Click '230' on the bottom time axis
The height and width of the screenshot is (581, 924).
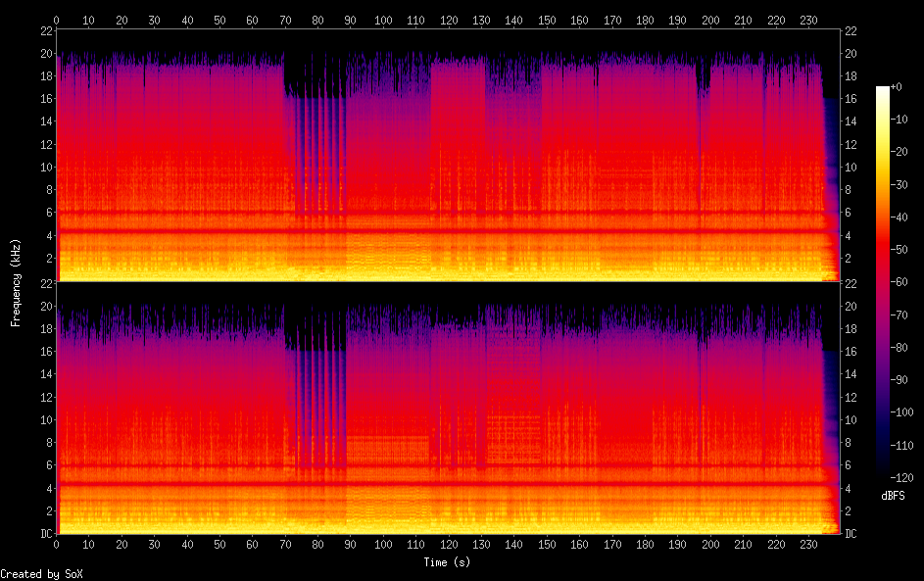point(808,544)
